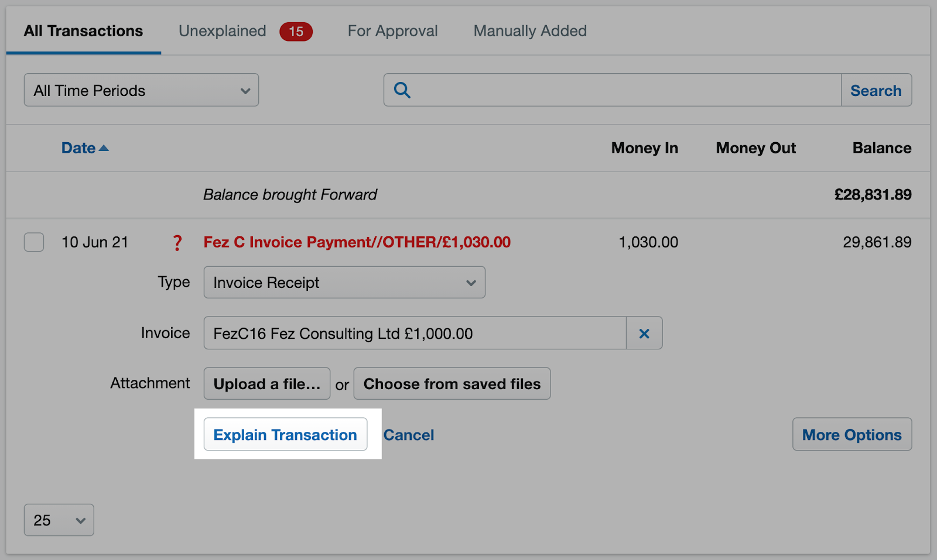Select the 10 Jun 21 transaction checkbox
The image size is (937, 560).
(x=33, y=242)
